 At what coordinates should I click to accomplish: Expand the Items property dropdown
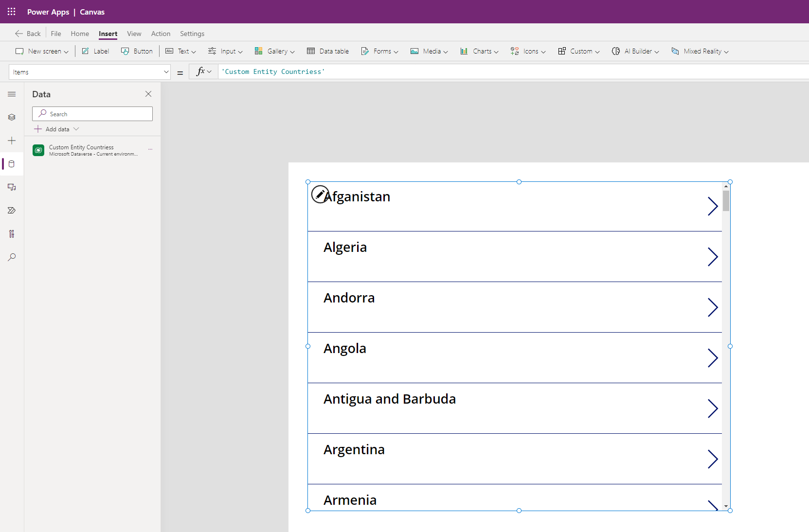pyautogui.click(x=166, y=72)
